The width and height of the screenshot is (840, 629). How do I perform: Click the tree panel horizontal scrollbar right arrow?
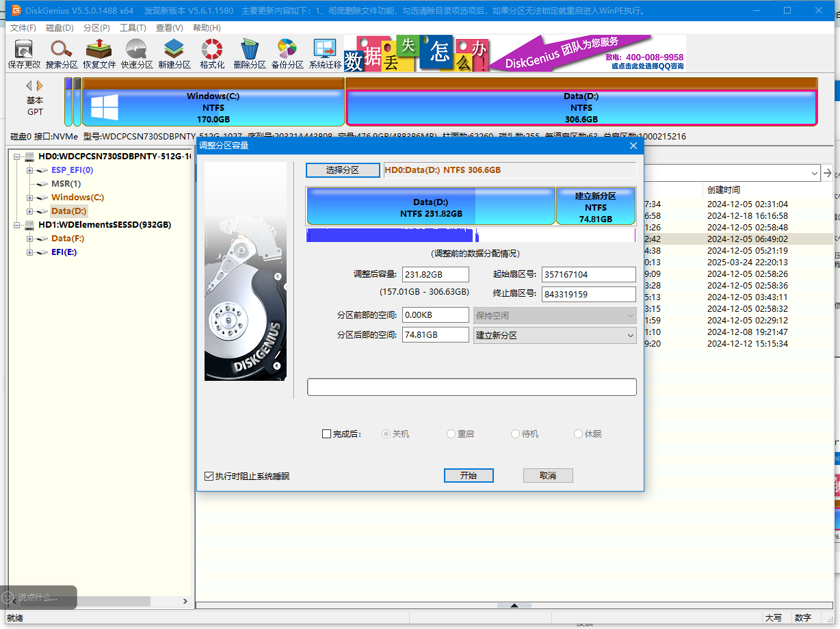185,602
